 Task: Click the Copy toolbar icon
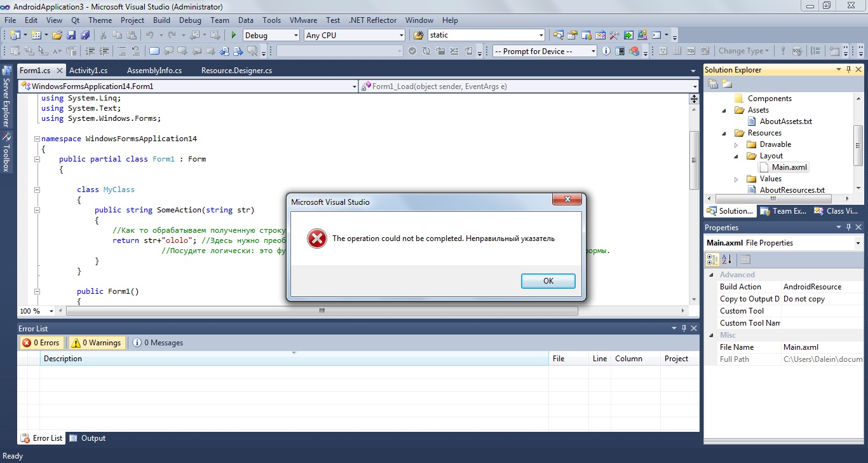click(x=118, y=35)
